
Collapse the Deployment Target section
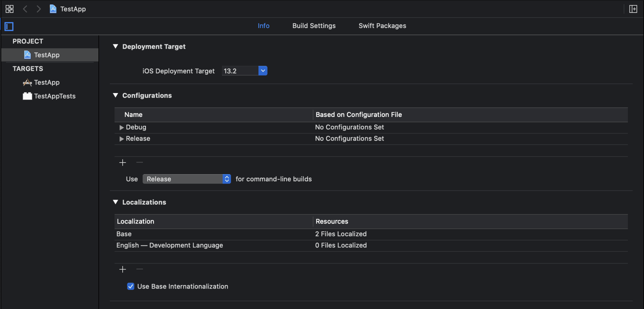(115, 47)
